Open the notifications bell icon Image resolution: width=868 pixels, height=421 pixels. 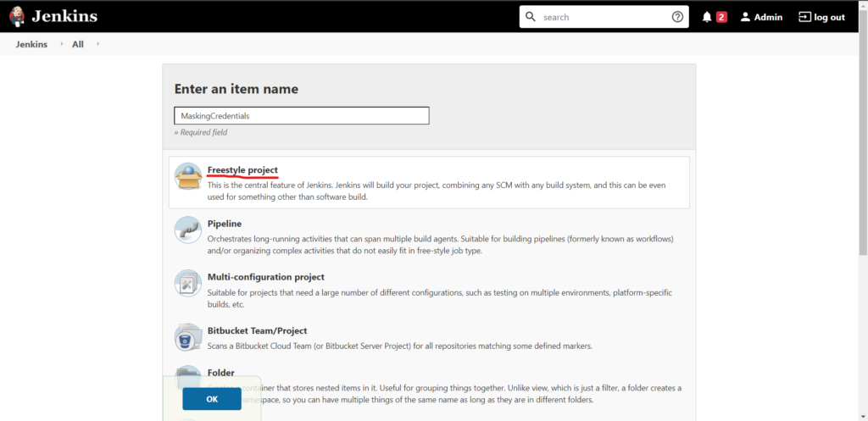point(707,17)
